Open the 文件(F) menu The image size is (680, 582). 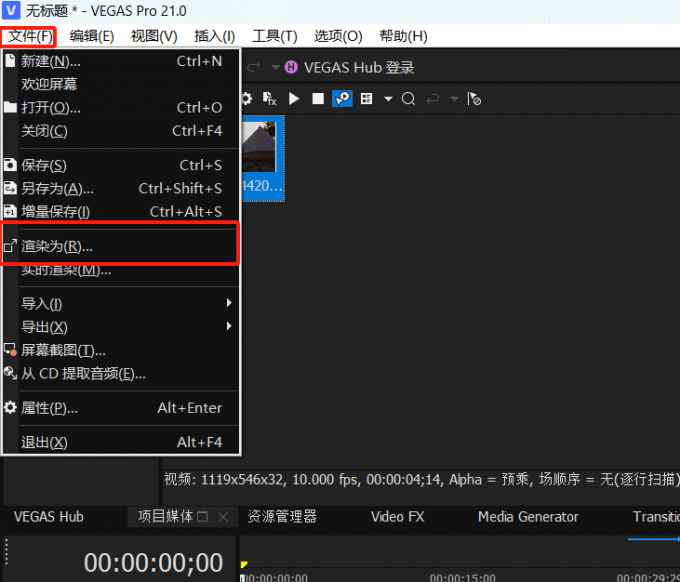click(x=29, y=36)
